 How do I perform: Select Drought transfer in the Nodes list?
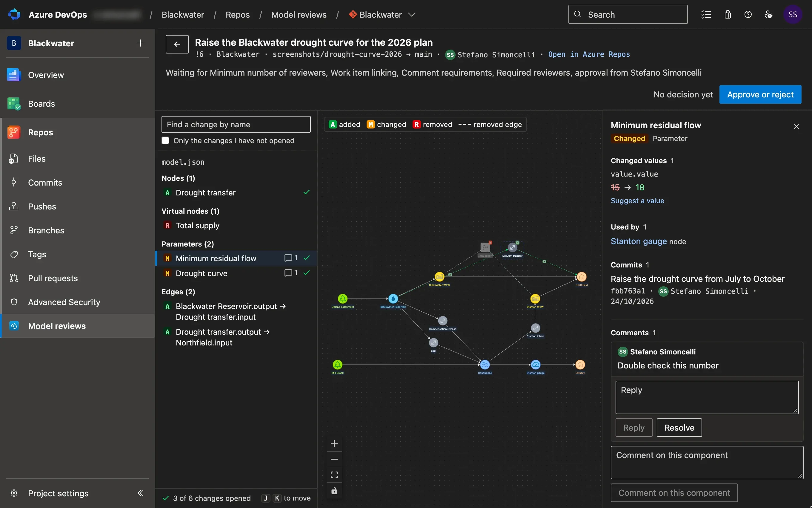[236, 192]
